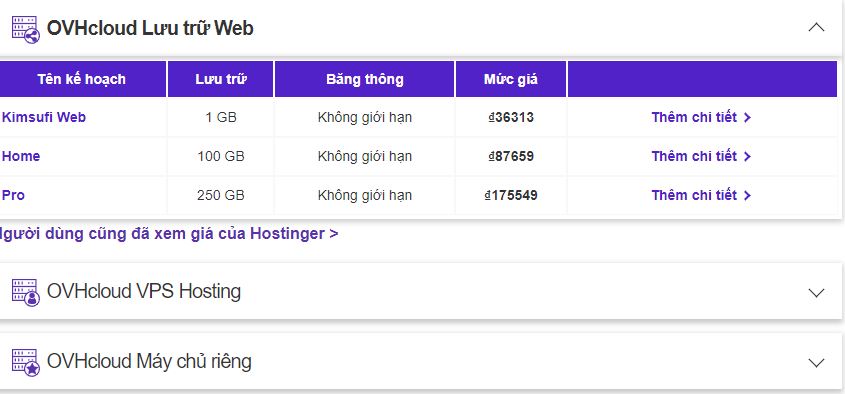
Task: Click the OVHcloud VPS Hosting server icon
Action: coord(26,292)
